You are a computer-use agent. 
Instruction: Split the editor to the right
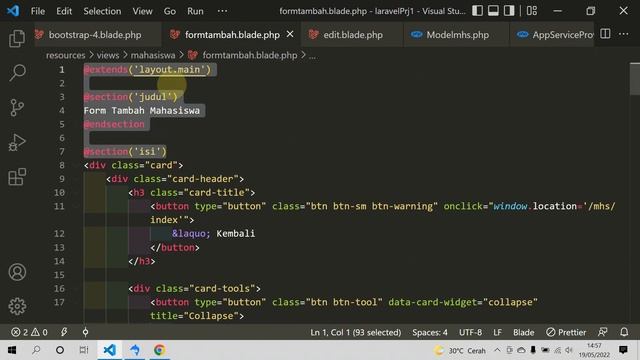click(605, 34)
